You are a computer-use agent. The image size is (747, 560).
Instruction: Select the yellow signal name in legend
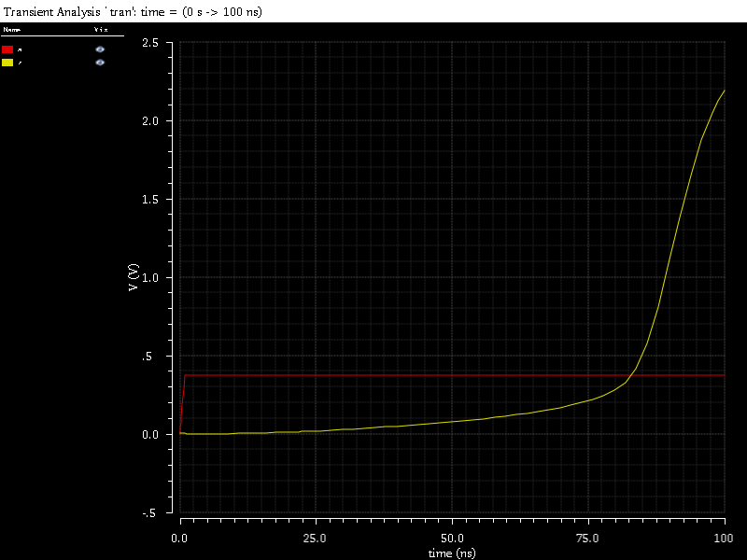pos(20,63)
